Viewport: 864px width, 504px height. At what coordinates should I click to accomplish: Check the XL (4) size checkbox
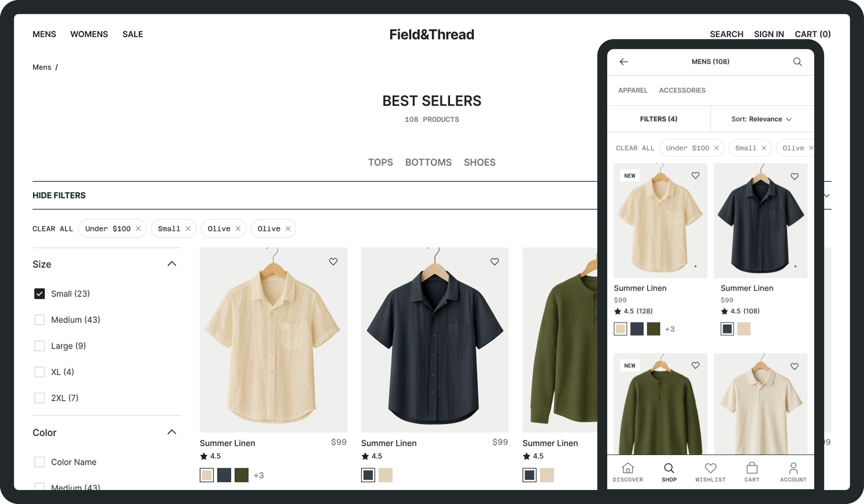point(39,372)
